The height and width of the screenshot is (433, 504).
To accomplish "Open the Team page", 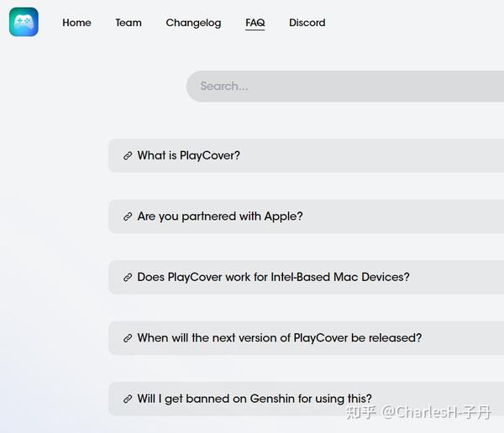I will pos(129,23).
